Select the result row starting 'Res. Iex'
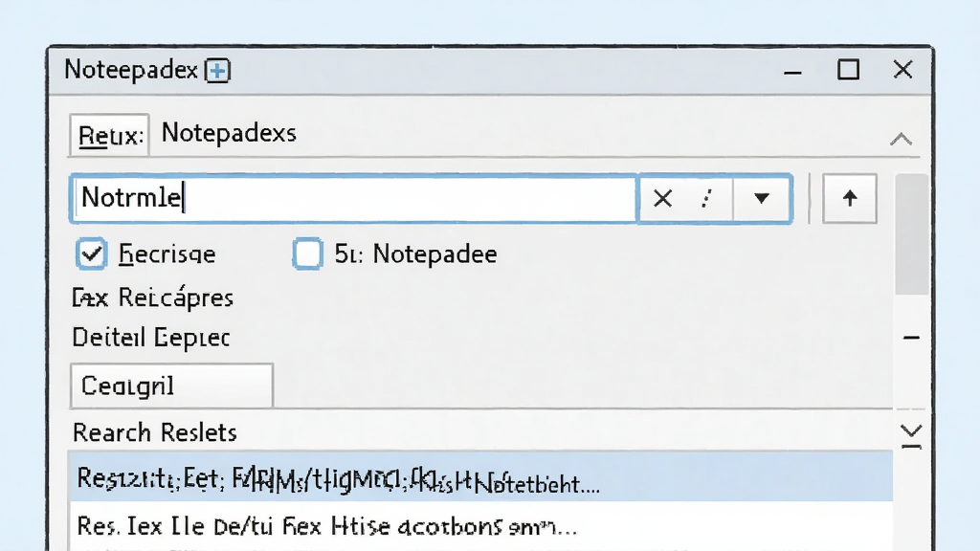 [x=480, y=525]
